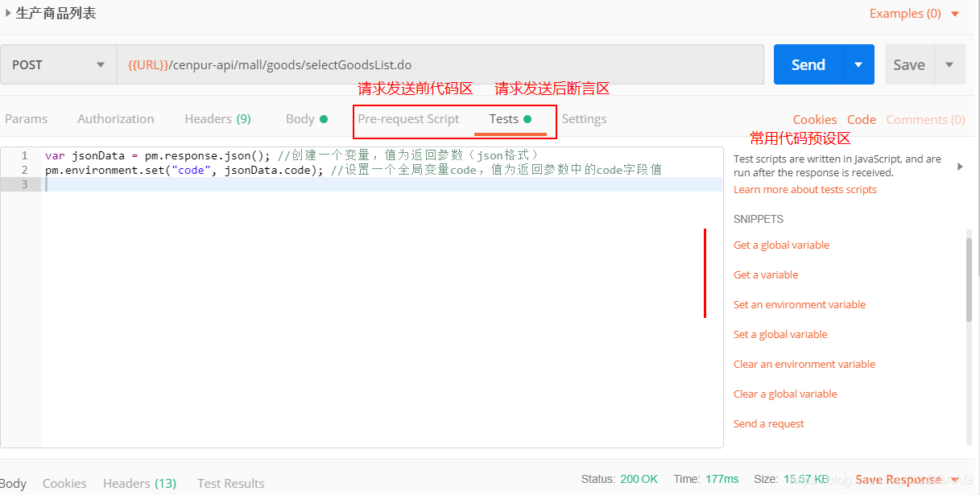The width and height of the screenshot is (980, 495).
Task: Click the Code link
Action: [862, 120]
